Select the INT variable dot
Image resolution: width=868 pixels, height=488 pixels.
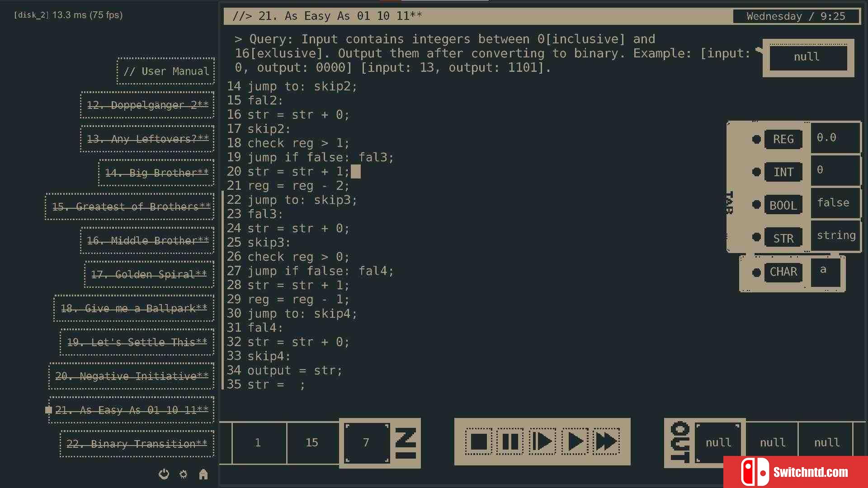coord(756,172)
